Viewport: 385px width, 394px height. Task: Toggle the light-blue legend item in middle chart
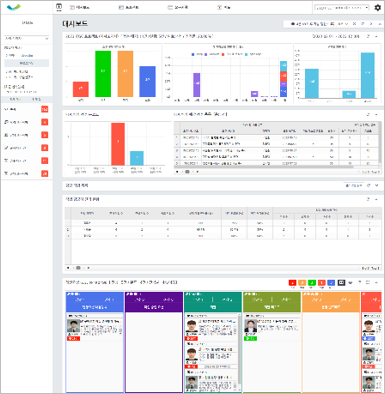[253, 54]
